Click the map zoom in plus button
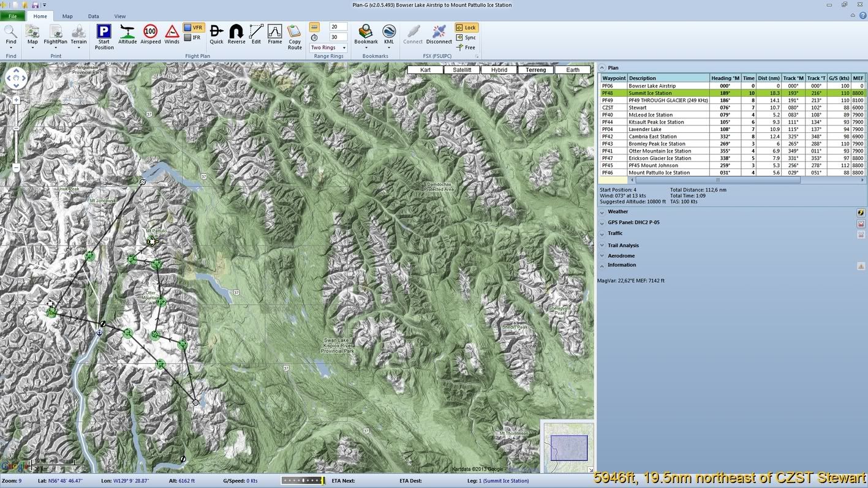Image resolution: width=868 pixels, height=488 pixels. click(x=16, y=100)
